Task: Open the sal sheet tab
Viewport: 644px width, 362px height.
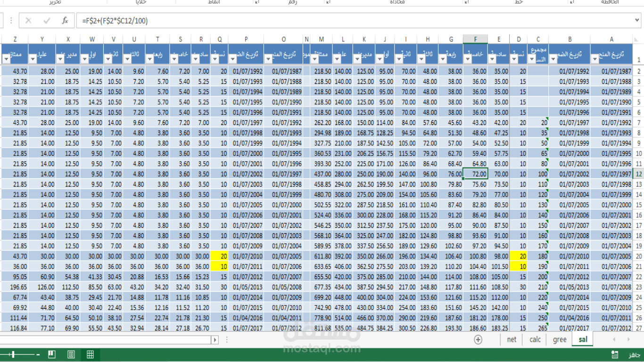Action: click(x=583, y=339)
